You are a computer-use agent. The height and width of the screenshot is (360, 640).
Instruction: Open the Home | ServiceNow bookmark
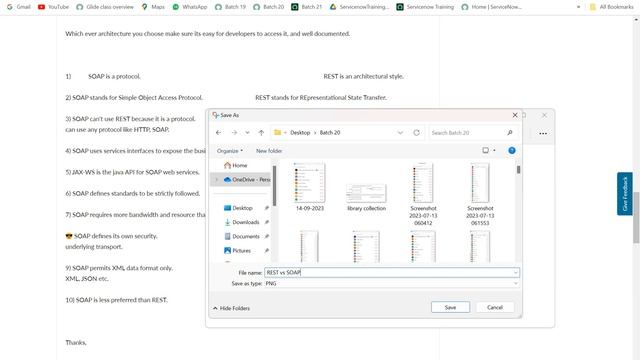[x=491, y=7]
